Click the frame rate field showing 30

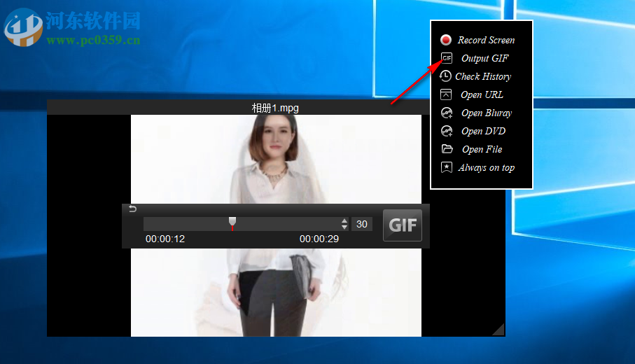362,224
